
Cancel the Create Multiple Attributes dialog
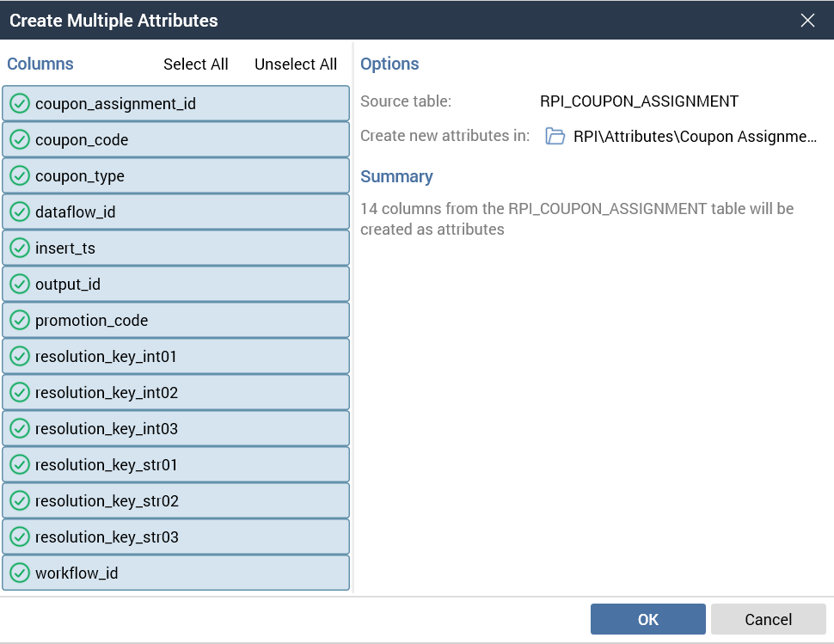pyautogui.click(x=768, y=619)
